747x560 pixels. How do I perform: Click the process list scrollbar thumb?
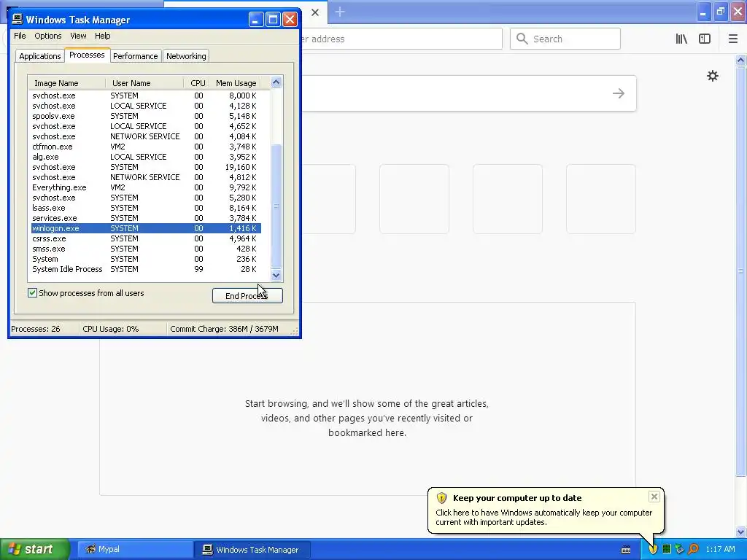pyautogui.click(x=276, y=206)
